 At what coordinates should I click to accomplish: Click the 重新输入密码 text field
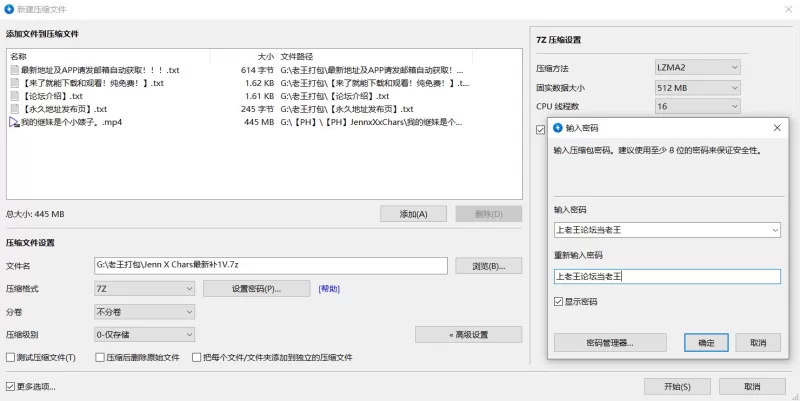point(667,277)
